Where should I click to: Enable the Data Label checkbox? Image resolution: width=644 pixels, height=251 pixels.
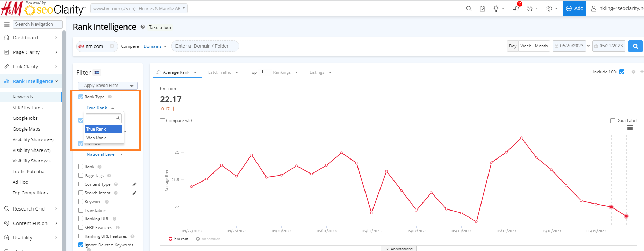coord(613,121)
